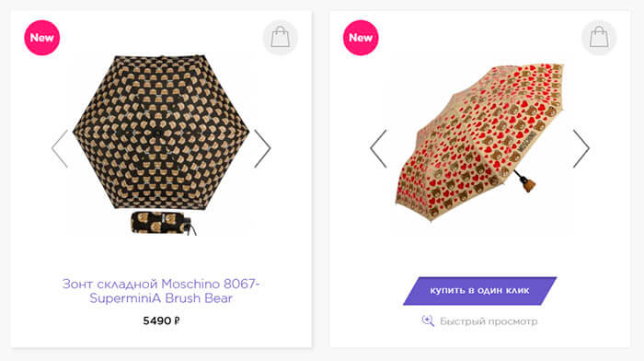Image resolution: width=644 pixels, height=361 pixels.
Task: Show previous photo of black bear umbrella
Action: click(x=60, y=148)
